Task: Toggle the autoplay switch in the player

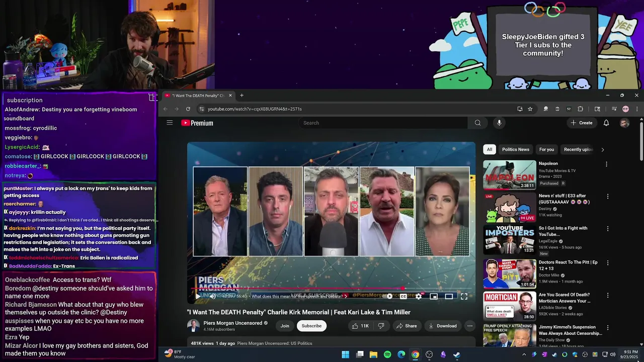Action: click(388, 296)
